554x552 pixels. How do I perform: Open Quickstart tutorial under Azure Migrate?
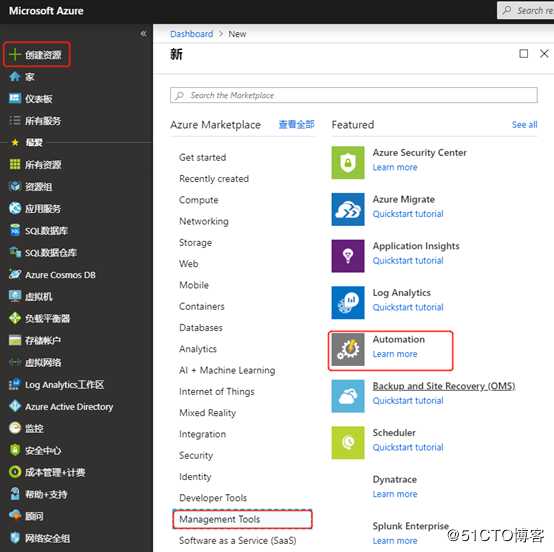click(x=408, y=214)
